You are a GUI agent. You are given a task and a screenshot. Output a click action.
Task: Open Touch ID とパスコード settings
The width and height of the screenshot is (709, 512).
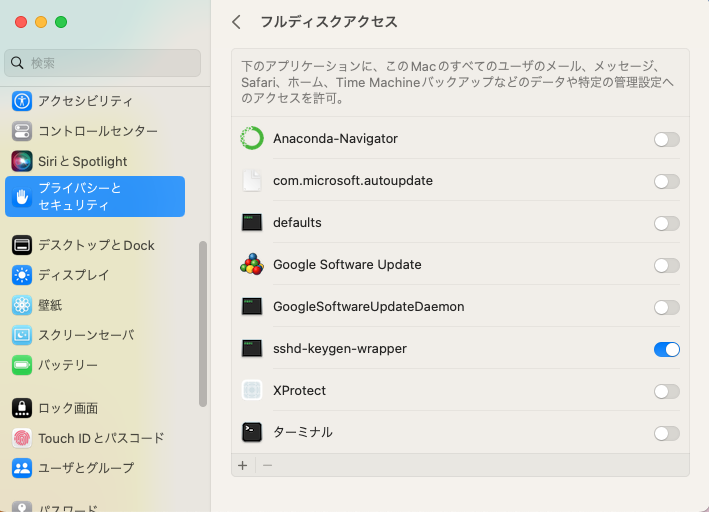point(100,438)
